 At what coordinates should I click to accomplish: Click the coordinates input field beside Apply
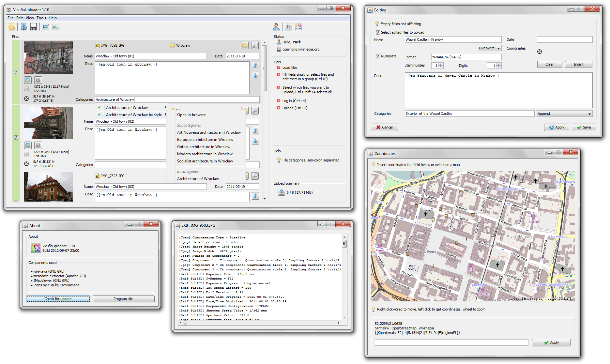pos(451,342)
